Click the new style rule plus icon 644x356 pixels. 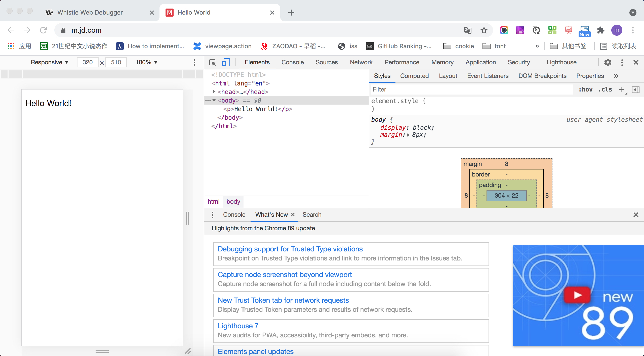click(x=622, y=90)
